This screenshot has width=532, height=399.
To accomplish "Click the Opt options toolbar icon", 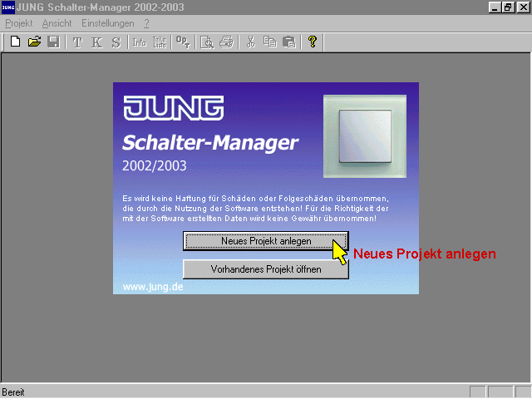I will click(183, 42).
